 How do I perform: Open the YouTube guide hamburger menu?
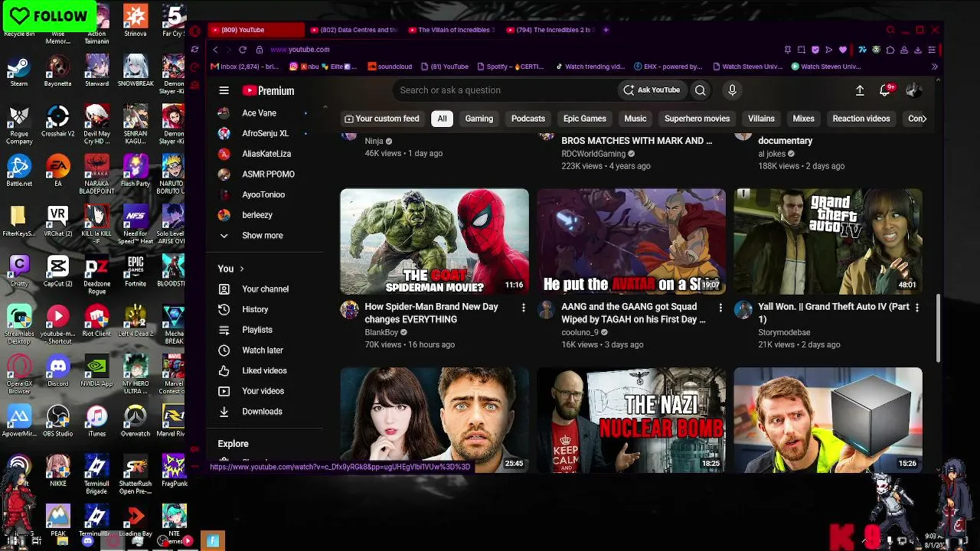[224, 90]
